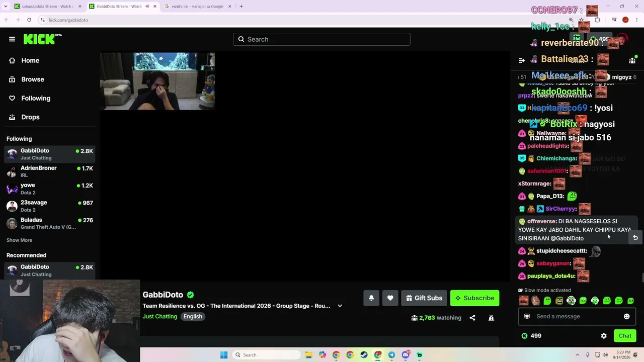This screenshot has width=644, height=362.
Task: Open File Explorer from the taskbar
Action: coord(308,355)
